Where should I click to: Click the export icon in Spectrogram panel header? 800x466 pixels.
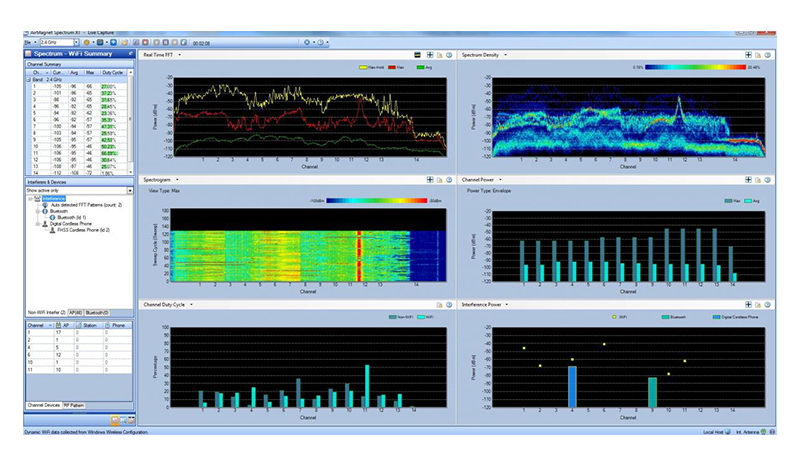[439, 179]
